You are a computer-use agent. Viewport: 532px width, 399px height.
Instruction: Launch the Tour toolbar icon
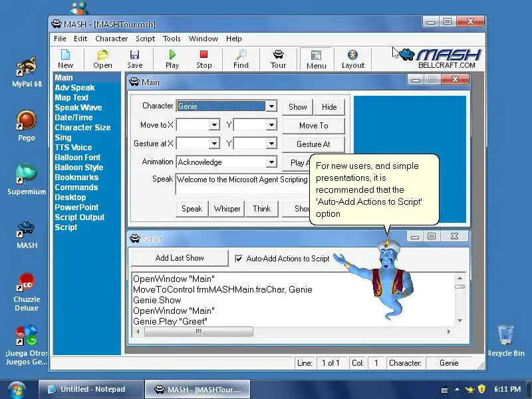(x=278, y=59)
